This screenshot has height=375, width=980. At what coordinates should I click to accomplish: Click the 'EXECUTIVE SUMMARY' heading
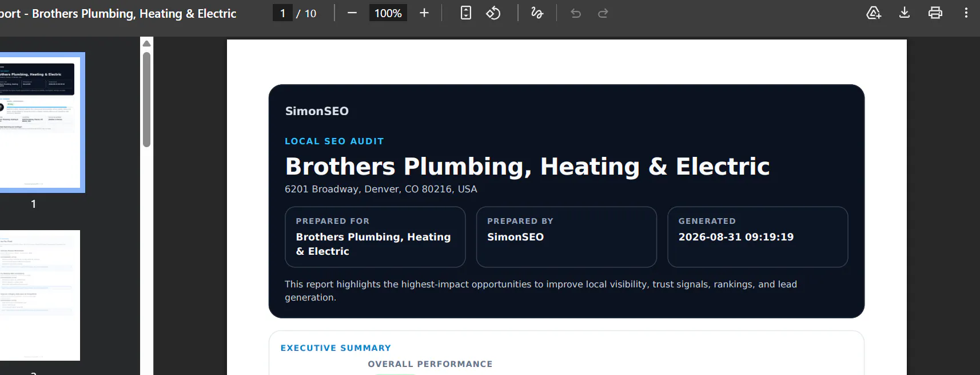[336, 348]
